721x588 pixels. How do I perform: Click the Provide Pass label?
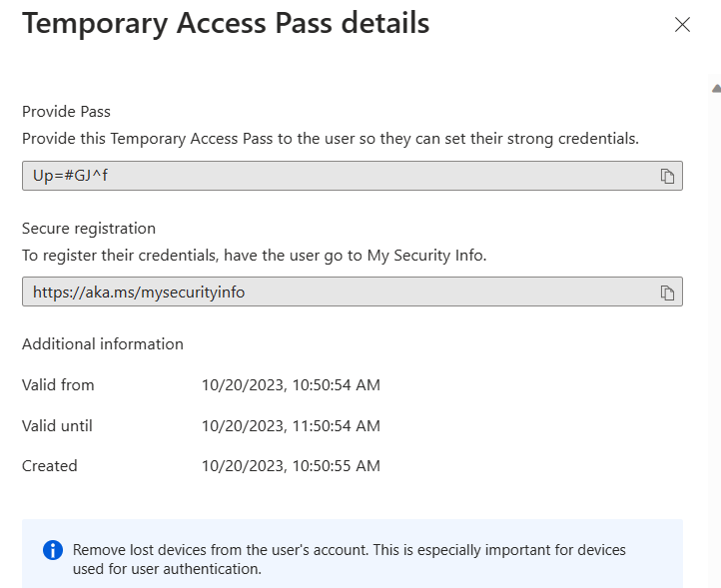[66, 111]
